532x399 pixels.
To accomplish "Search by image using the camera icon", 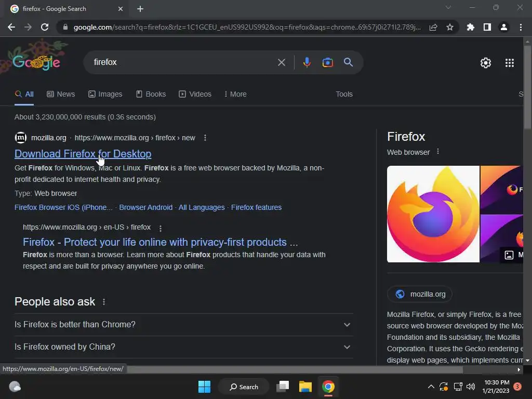I will pyautogui.click(x=328, y=62).
